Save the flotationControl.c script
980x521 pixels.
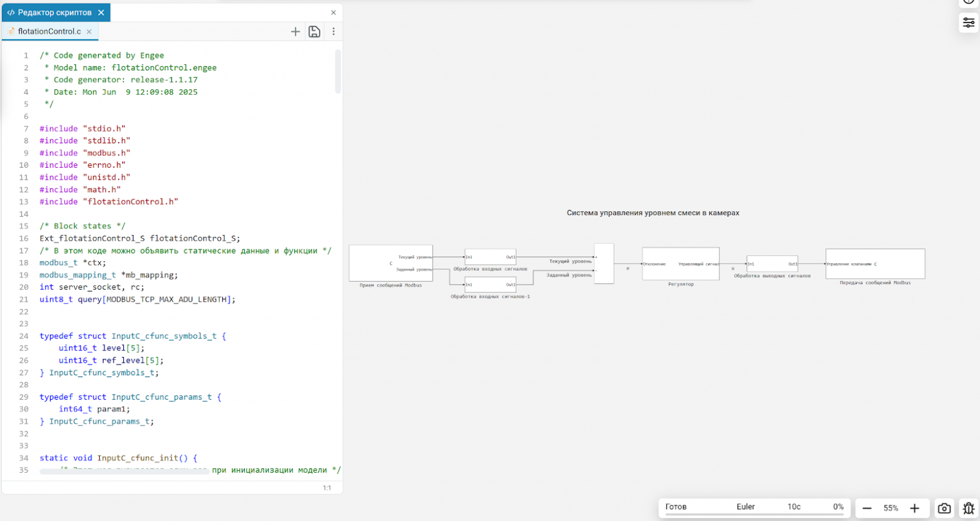pos(314,31)
